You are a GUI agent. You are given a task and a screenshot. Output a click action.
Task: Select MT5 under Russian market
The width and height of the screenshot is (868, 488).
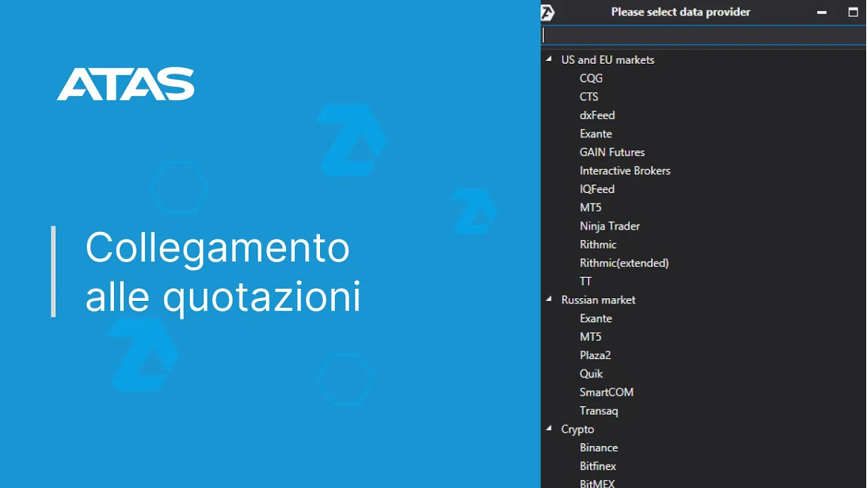pos(591,336)
